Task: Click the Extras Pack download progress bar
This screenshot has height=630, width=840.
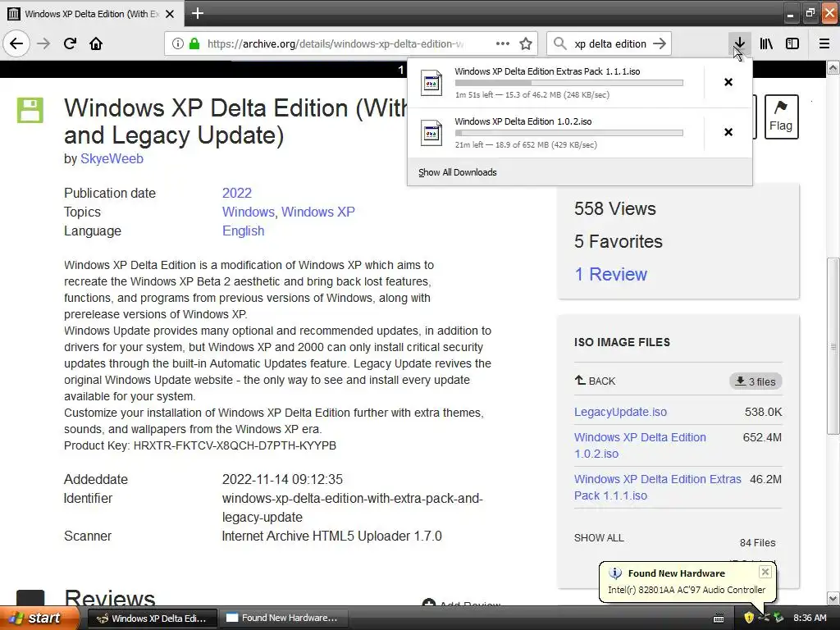Action: [x=569, y=83]
